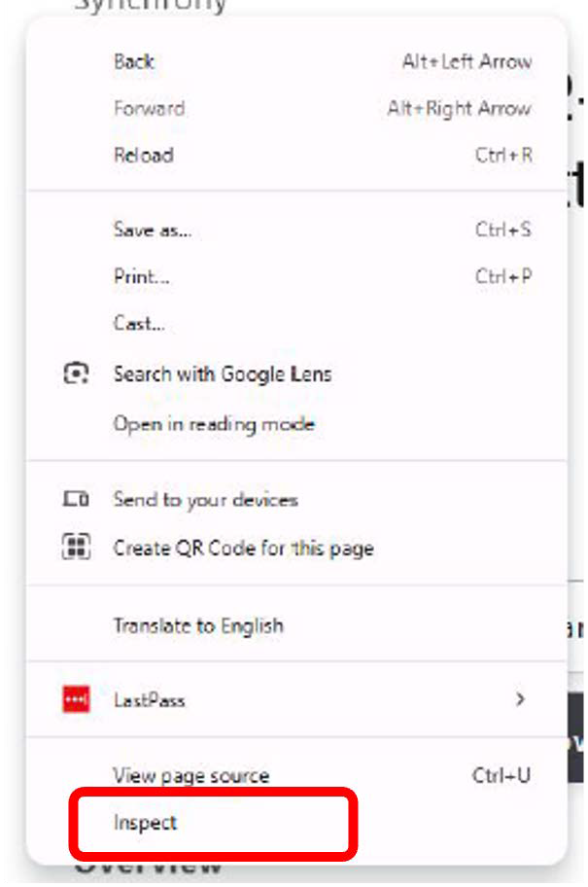Open the page in reading mode
The image size is (588, 887).
click(x=214, y=424)
